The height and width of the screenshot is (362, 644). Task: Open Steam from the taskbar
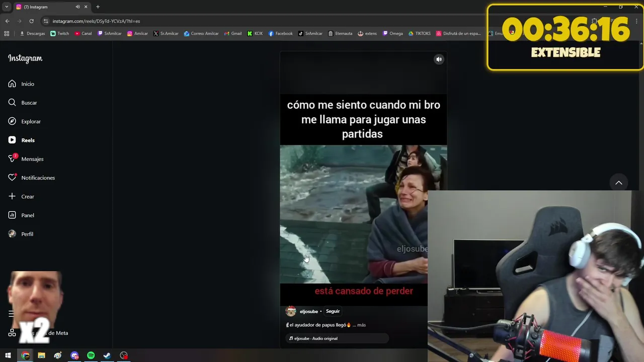click(x=107, y=355)
